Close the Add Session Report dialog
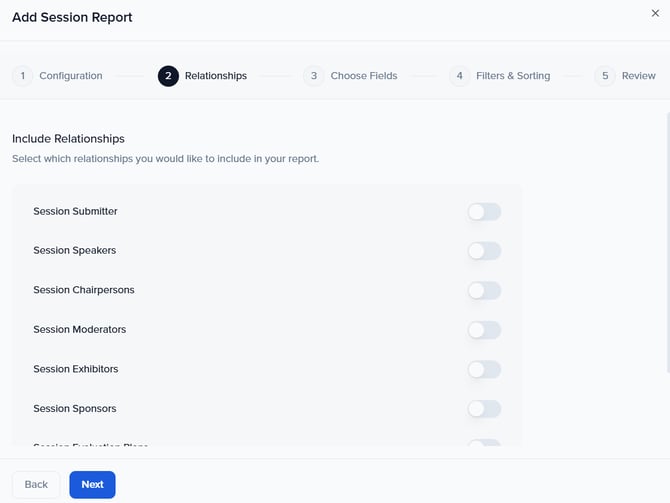Viewport: 670px width, 503px height. [x=655, y=13]
